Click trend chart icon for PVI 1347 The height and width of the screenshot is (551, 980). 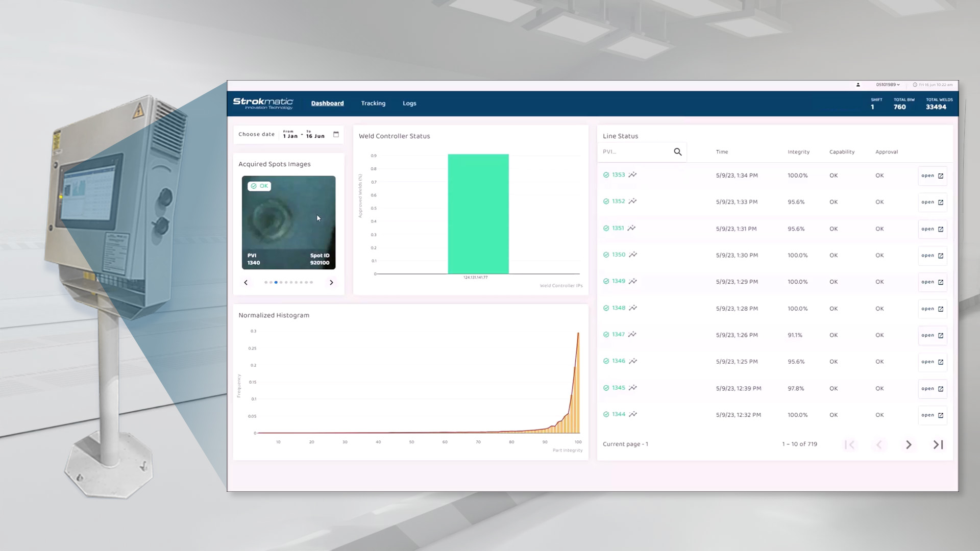point(632,335)
